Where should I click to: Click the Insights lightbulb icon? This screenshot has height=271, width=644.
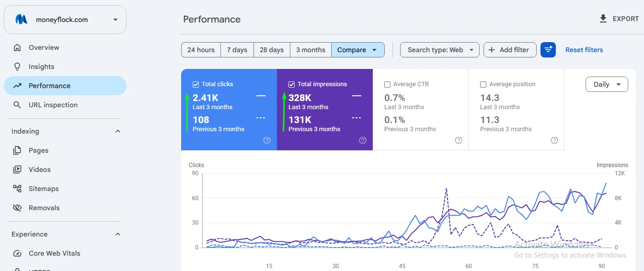17,67
